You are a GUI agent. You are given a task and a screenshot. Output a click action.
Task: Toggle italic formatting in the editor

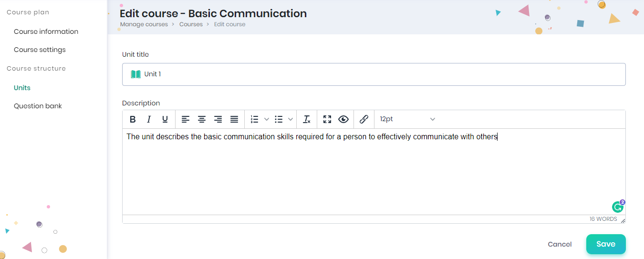149,119
